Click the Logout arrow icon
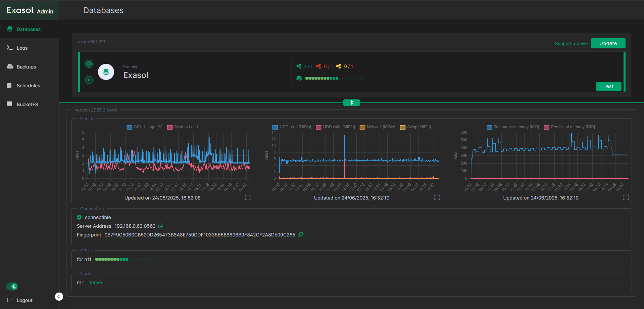 coord(9,300)
